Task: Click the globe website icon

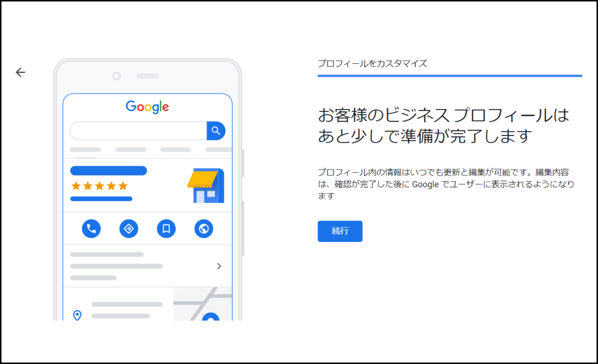Action: pos(204,229)
